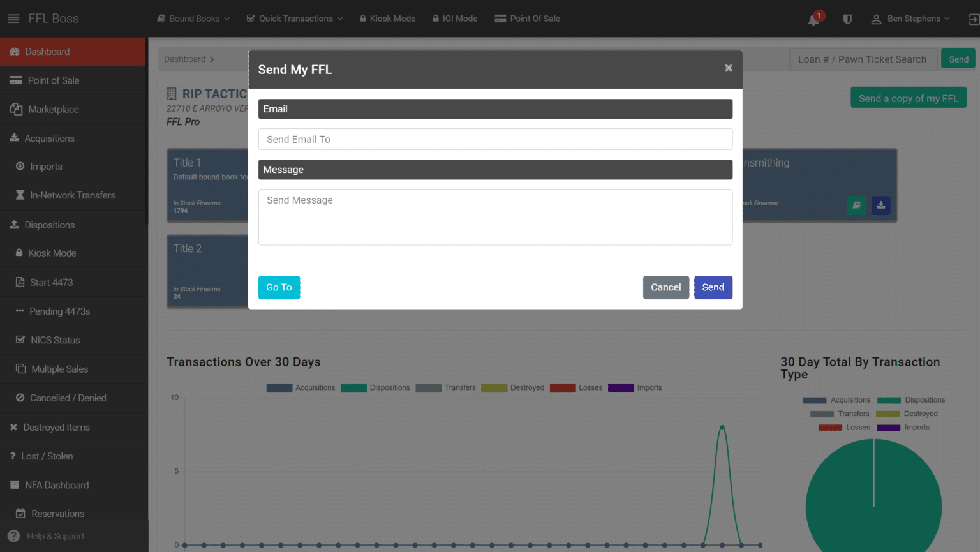Image resolution: width=980 pixels, height=552 pixels.
Task: Expand the Quick Transactions dropdown
Action: [x=293, y=19]
